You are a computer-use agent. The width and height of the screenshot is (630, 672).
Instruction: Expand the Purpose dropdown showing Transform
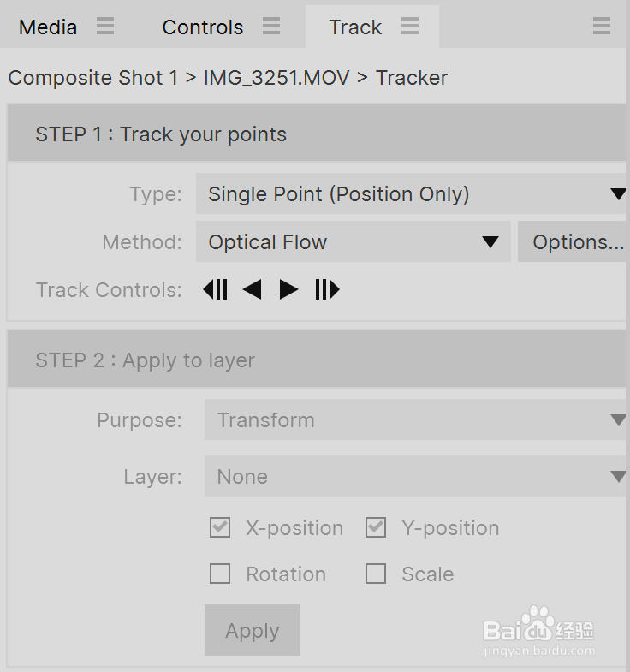coord(417,419)
